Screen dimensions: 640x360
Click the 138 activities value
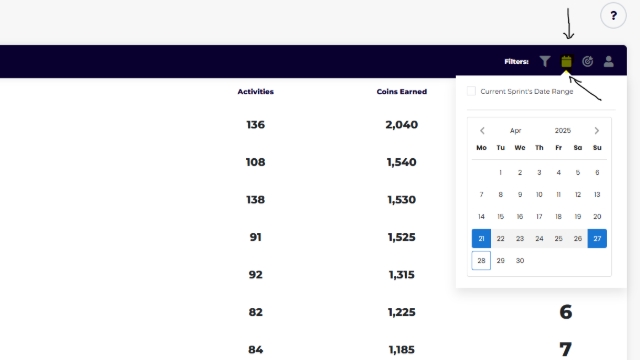pyautogui.click(x=256, y=200)
